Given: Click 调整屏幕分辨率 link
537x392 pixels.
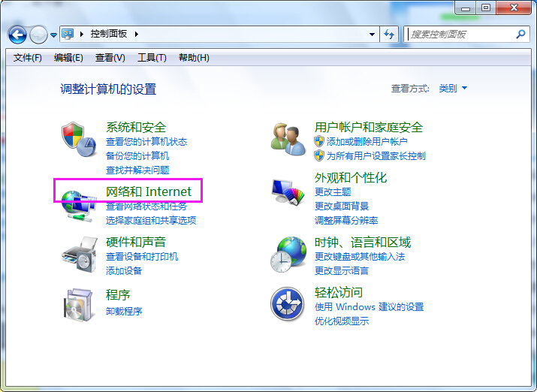Looking at the screenshot, I should pyautogui.click(x=346, y=221).
